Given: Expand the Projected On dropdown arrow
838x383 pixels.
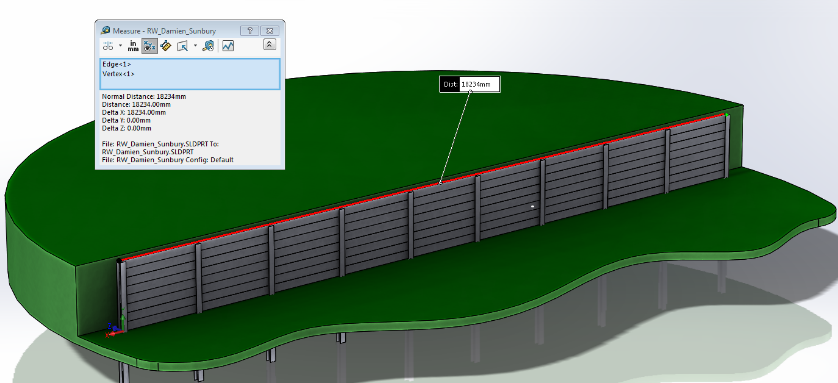Looking at the screenshot, I should (x=195, y=46).
